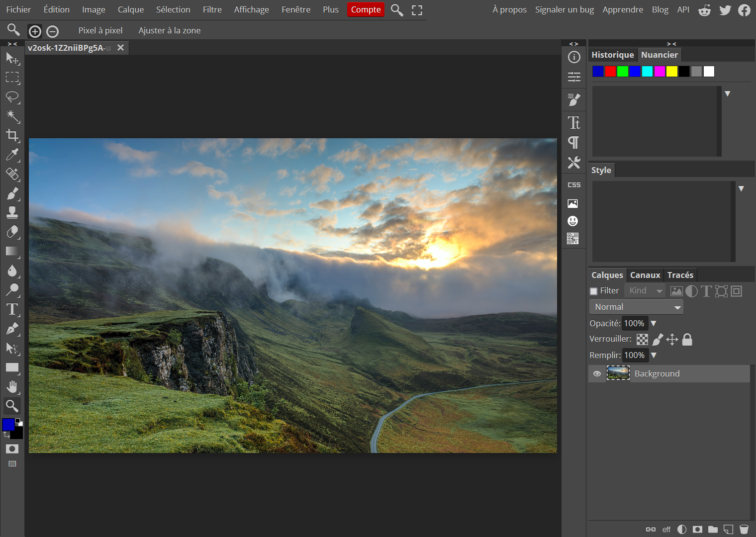Toggle lock image pixels brush
The width and height of the screenshot is (756, 537).
pyautogui.click(x=658, y=340)
